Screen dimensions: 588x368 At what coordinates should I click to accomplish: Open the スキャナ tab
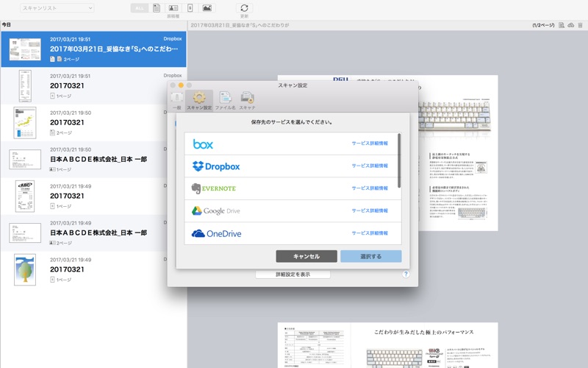click(248, 100)
